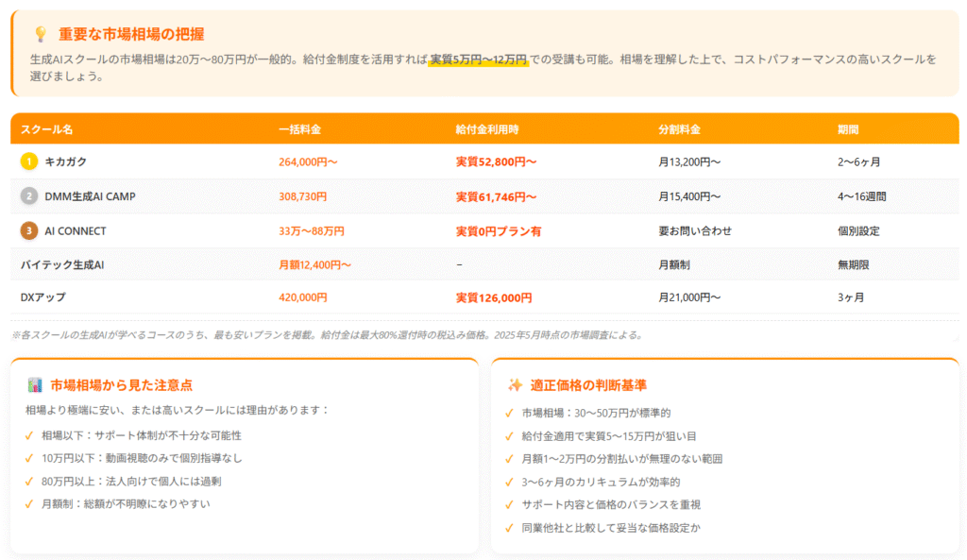Click the 無期限 period cell
967x560 pixels.
tap(854, 264)
